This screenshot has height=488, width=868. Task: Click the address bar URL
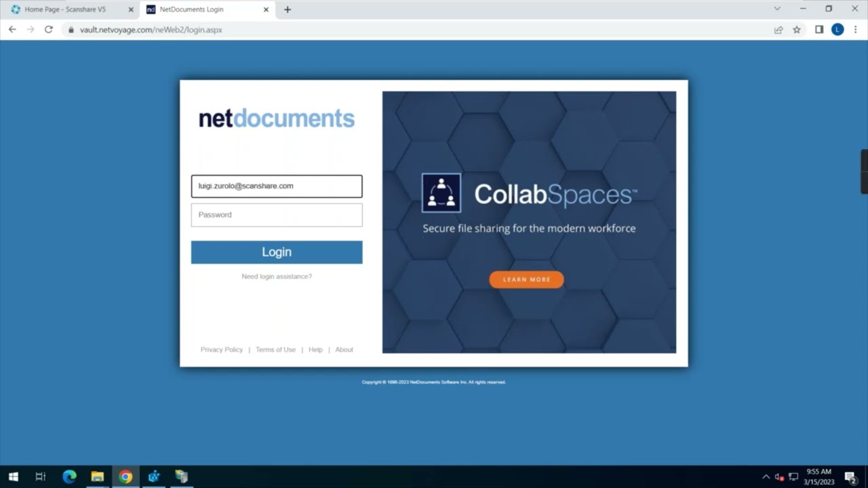coord(151,30)
